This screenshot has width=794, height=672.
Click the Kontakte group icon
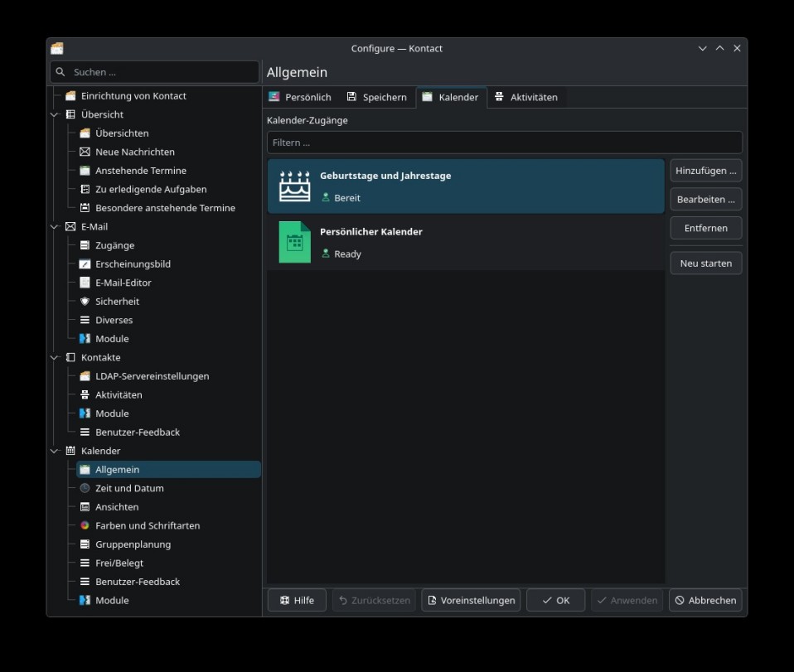click(x=70, y=357)
